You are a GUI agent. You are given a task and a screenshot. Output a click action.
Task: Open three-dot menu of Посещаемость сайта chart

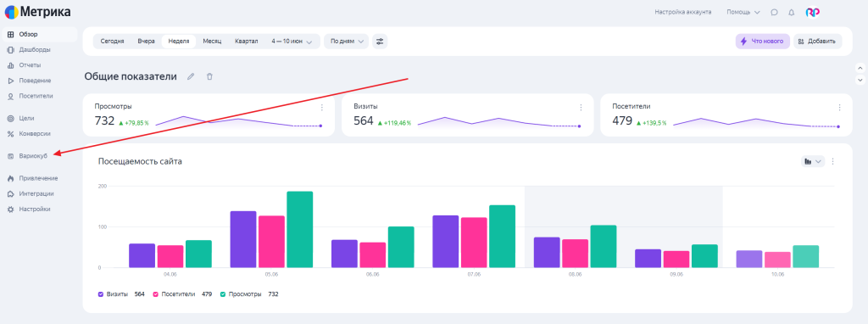[832, 162]
